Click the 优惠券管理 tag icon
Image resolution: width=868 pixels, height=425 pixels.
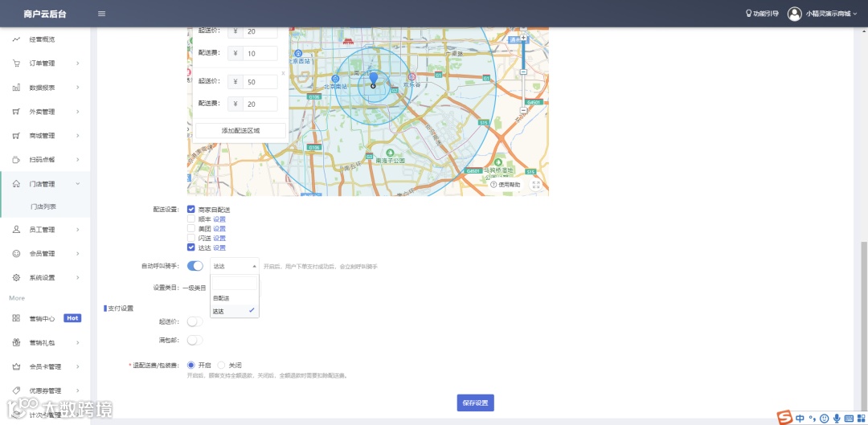[x=17, y=390]
